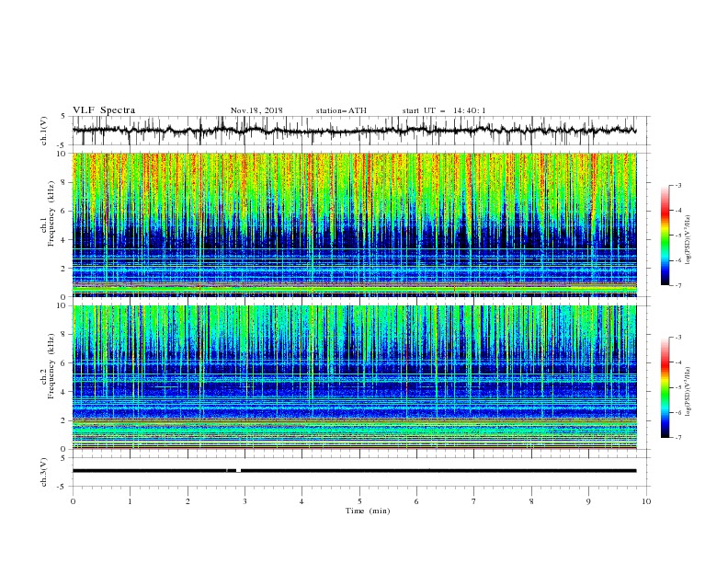Select the date text "Nov.18, 2018"
Viewport: 728px width, 563px height.
tap(256, 110)
